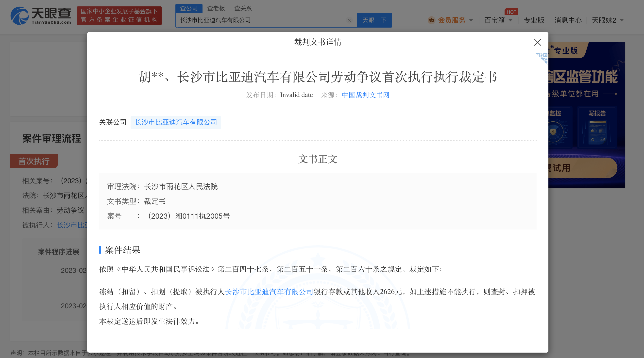
Task: Switch to the 查关系 tab
Action: click(243, 8)
